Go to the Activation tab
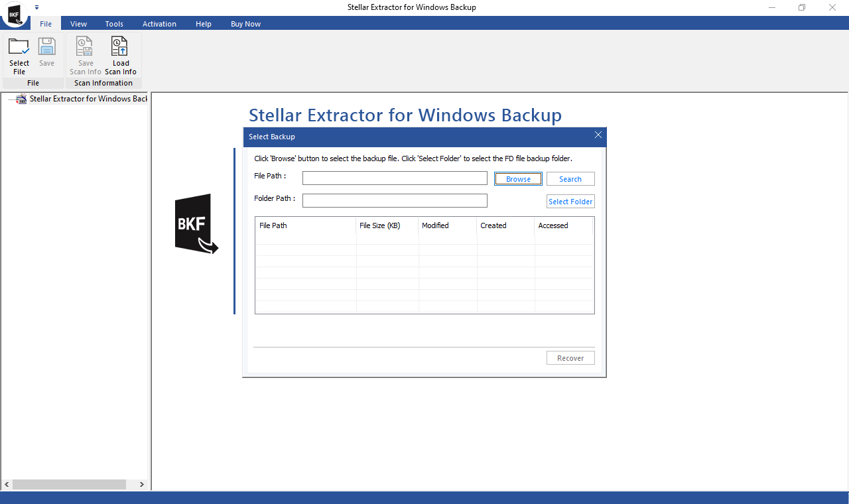This screenshot has height=504, width=849. pyautogui.click(x=159, y=24)
